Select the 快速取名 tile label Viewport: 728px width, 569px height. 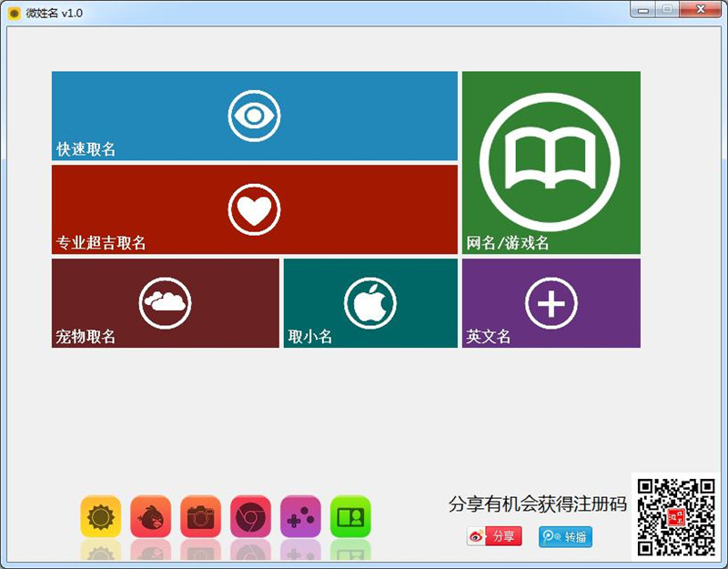(86, 149)
